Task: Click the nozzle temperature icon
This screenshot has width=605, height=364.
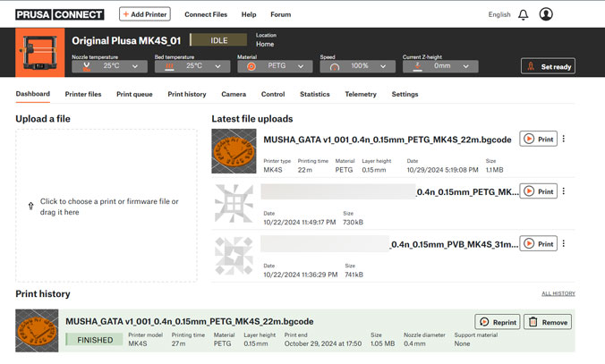Action: point(87,66)
